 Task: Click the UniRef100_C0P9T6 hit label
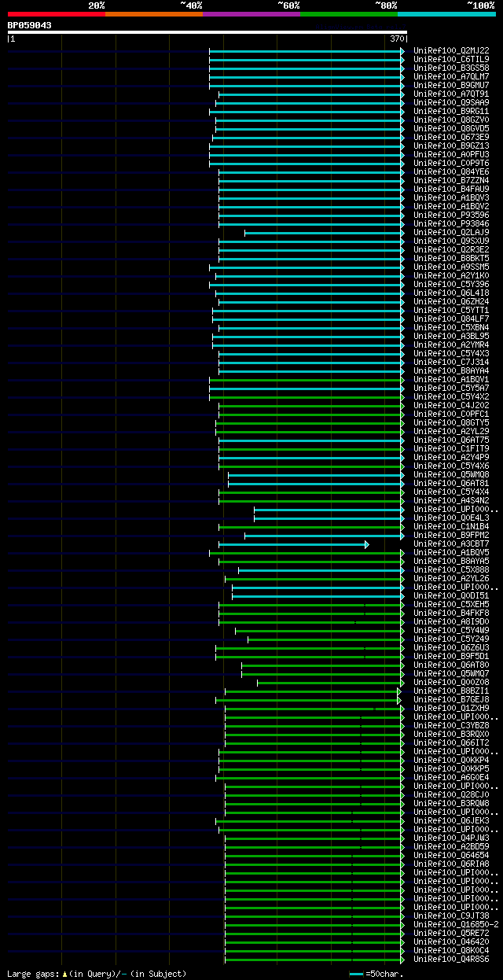pyautogui.click(x=451, y=163)
